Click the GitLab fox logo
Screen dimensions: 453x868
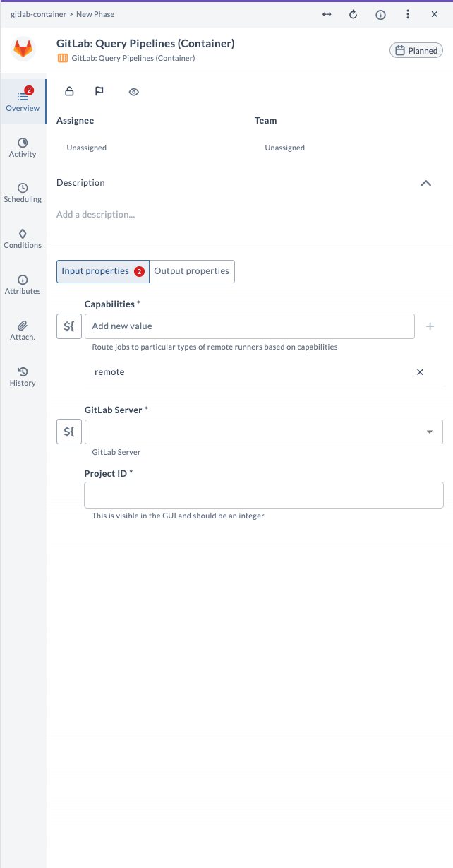tap(23, 49)
